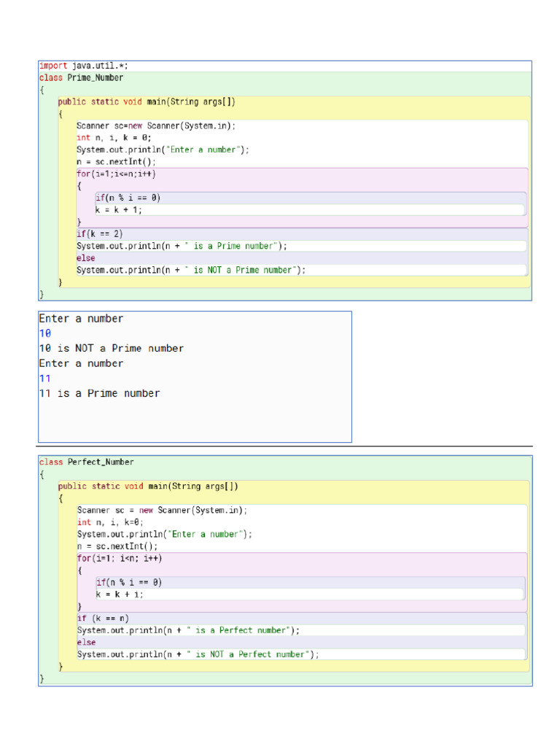Click output 'Enter a number' preceding input 10
This screenshot has width=560, height=747.
(81, 319)
